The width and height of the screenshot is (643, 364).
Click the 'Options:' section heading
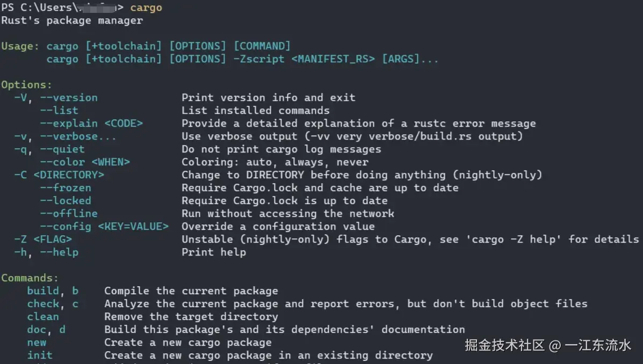(x=27, y=85)
